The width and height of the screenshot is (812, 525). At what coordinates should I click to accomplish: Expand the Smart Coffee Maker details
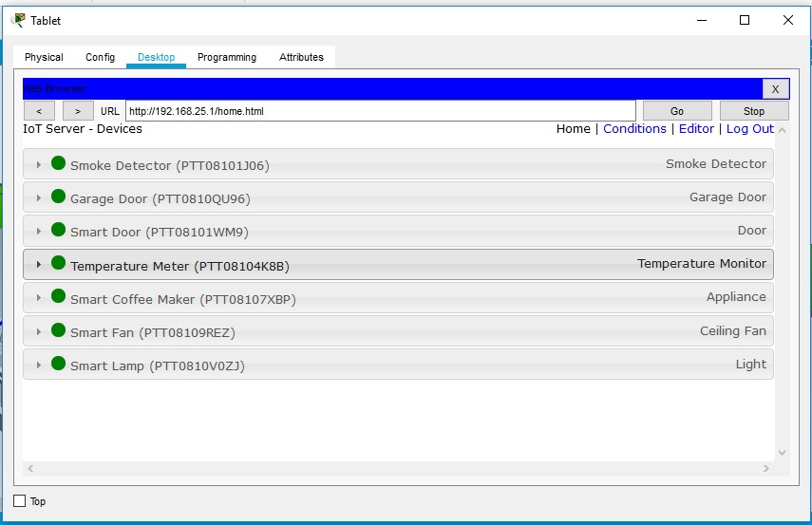click(x=39, y=298)
